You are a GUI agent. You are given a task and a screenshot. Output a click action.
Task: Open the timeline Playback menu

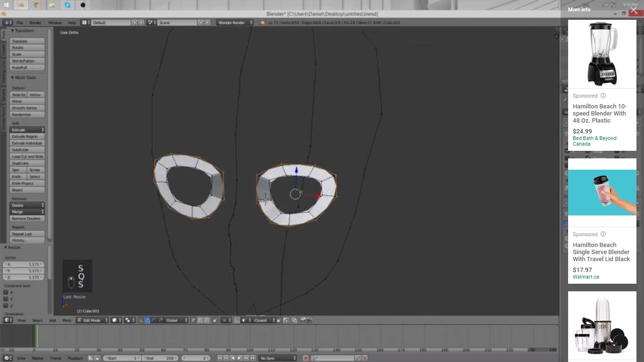click(x=75, y=358)
